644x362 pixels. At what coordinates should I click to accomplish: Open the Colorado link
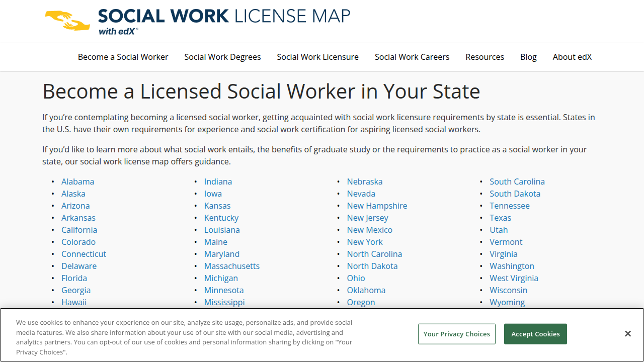point(78,242)
